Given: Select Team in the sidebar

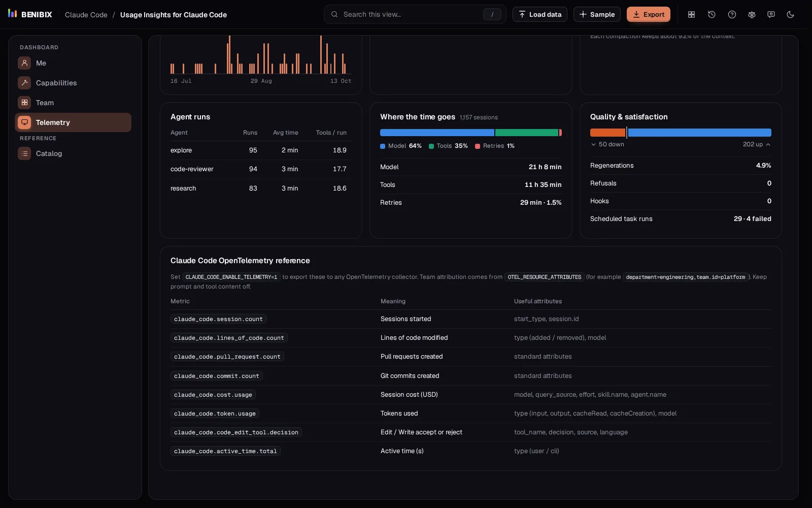Looking at the screenshot, I should click(73, 103).
